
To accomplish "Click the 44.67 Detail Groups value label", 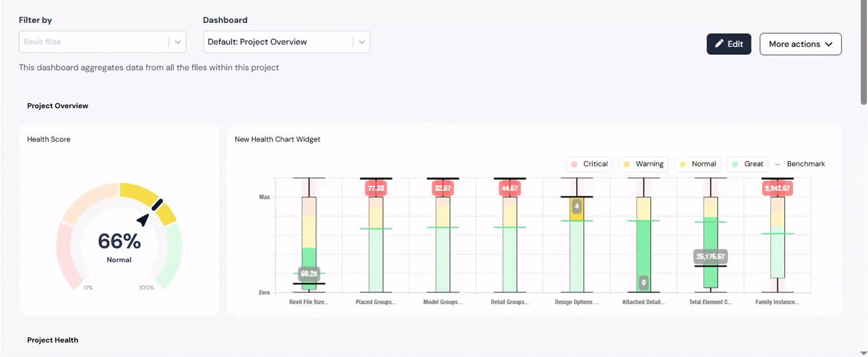I will [x=509, y=189].
